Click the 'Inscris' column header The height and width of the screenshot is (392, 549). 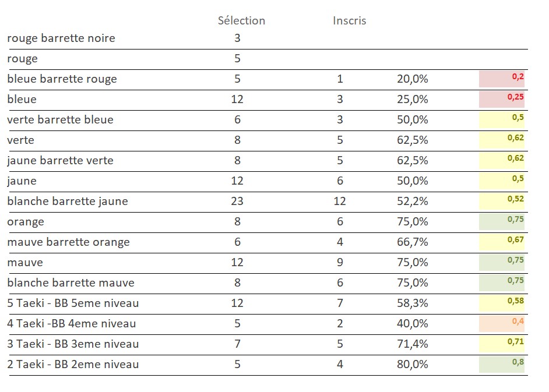coord(349,20)
